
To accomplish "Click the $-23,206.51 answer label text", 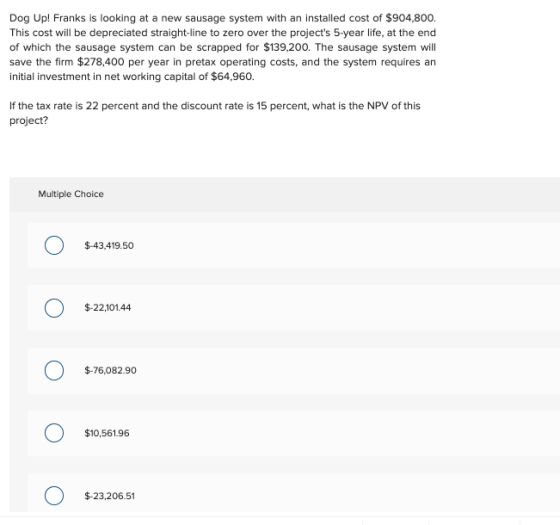I will (x=109, y=496).
